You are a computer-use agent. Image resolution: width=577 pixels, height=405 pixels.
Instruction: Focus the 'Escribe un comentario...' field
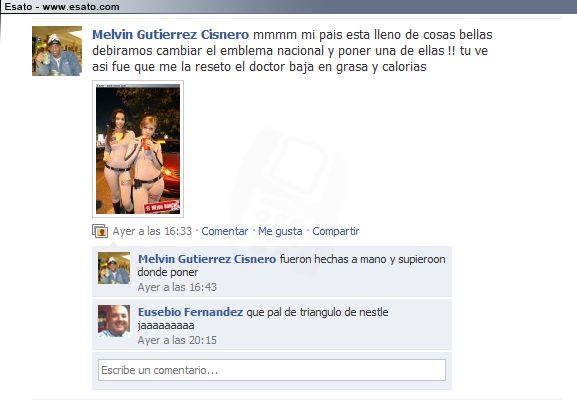(x=272, y=370)
